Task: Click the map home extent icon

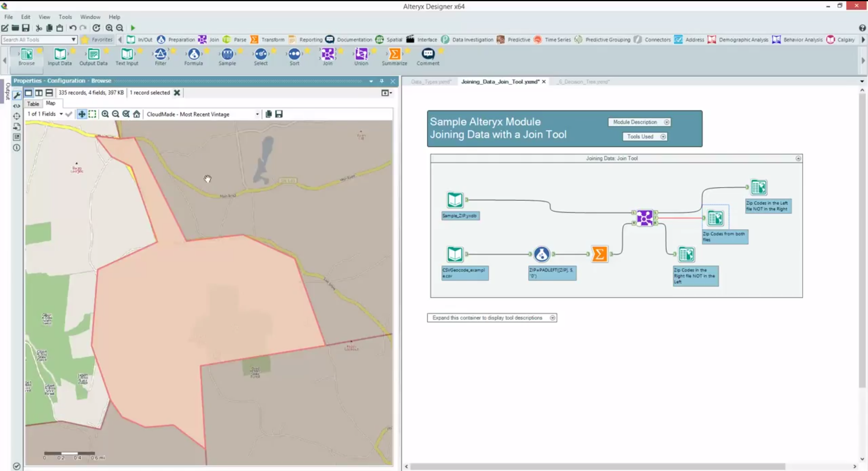Action: 137,114
